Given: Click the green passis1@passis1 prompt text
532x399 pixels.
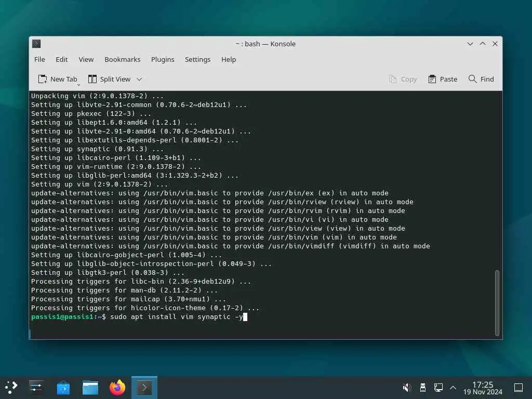Looking at the screenshot, I should [x=62, y=316].
